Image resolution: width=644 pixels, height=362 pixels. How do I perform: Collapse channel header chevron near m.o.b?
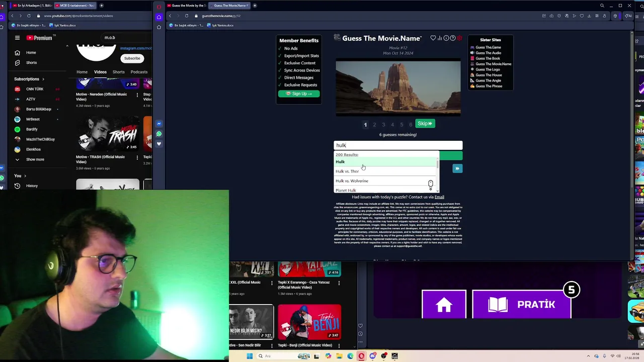coord(67,46)
